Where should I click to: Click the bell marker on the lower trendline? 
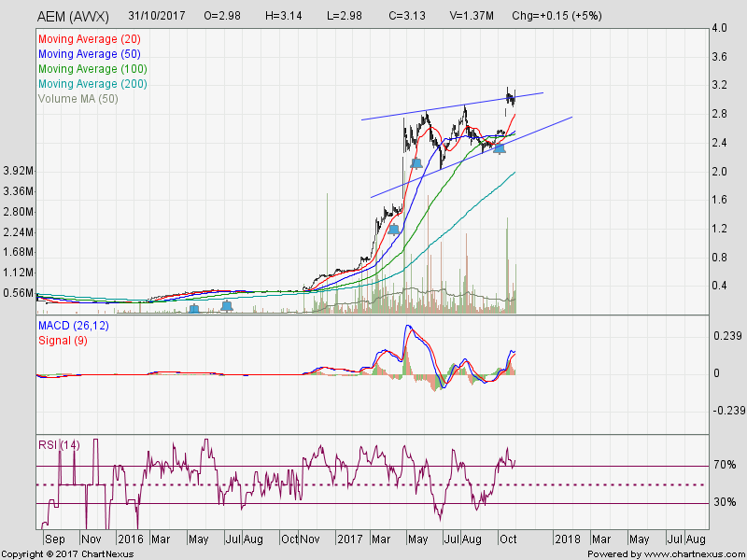[x=500, y=147]
